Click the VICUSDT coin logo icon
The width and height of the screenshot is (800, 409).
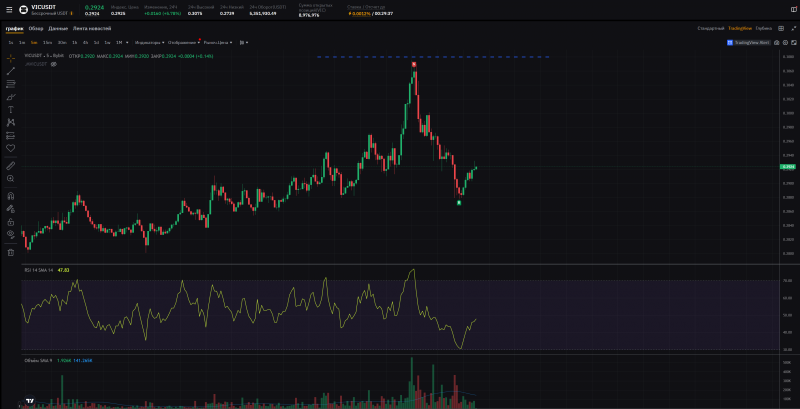[x=23, y=10]
